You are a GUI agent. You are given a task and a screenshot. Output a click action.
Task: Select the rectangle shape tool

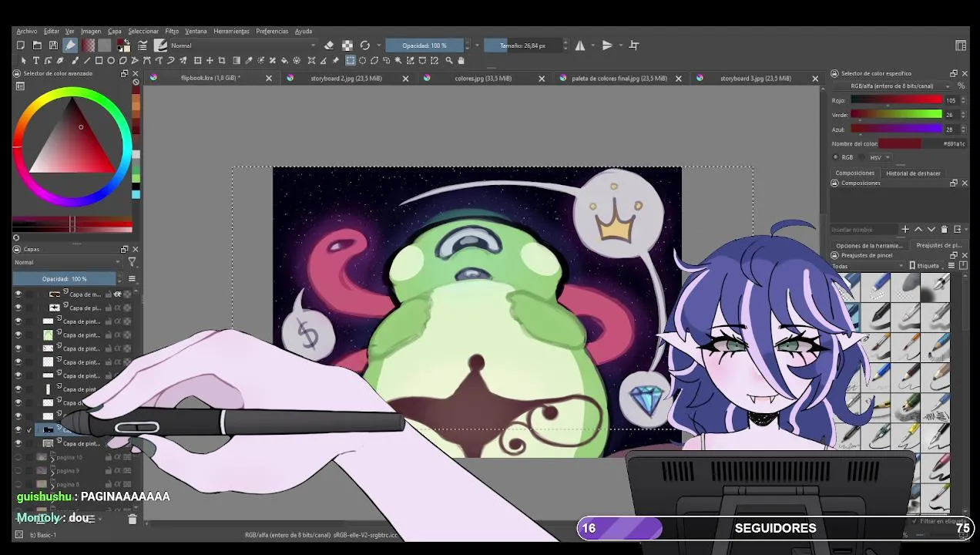(99, 60)
